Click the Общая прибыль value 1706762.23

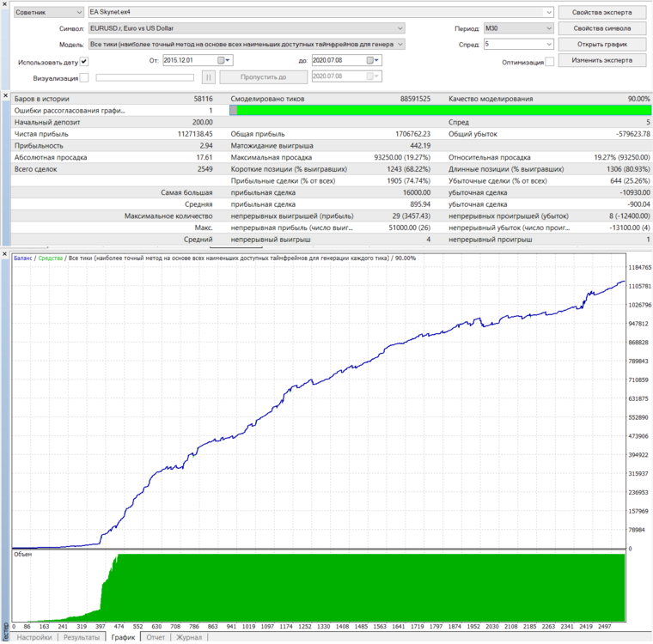[412, 134]
